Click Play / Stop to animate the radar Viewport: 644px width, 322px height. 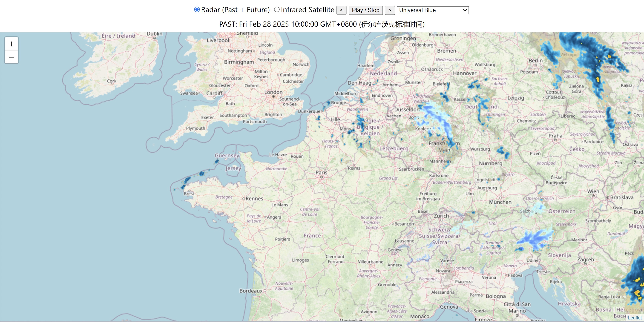pos(365,10)
